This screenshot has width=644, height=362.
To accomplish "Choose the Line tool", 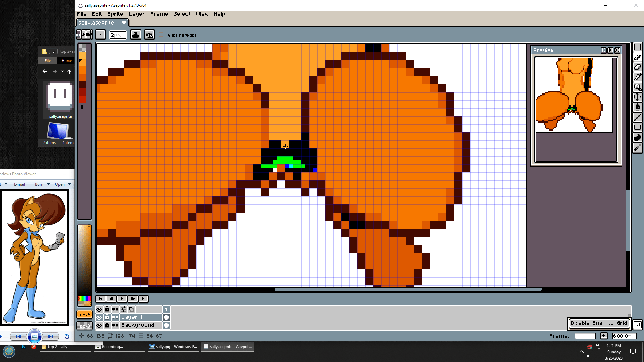I will (x=637, y=117).
